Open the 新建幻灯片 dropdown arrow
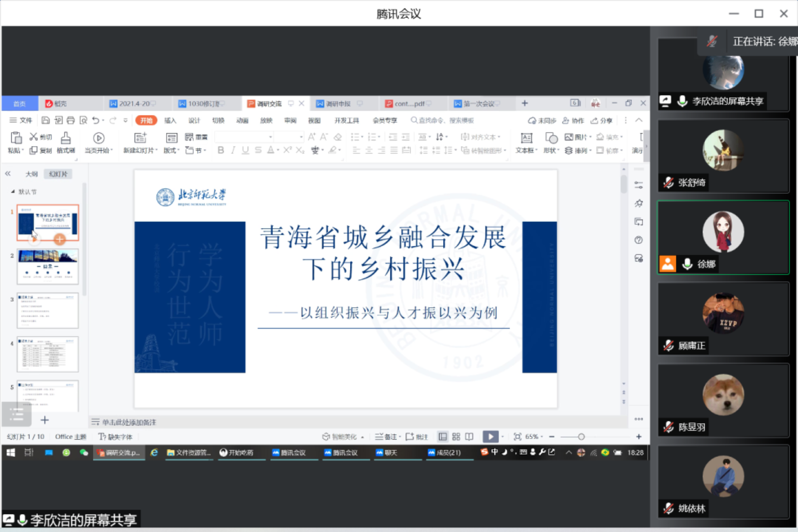 pyautogui.click(x=155, y=151)
